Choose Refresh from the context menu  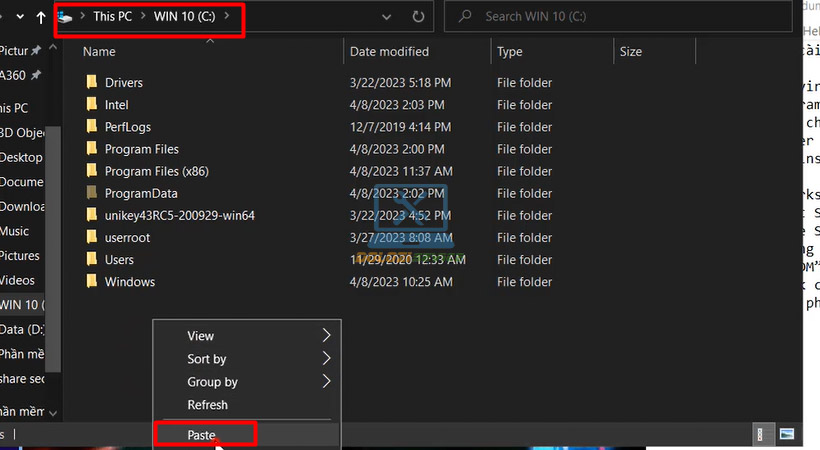tap(208, 405)
